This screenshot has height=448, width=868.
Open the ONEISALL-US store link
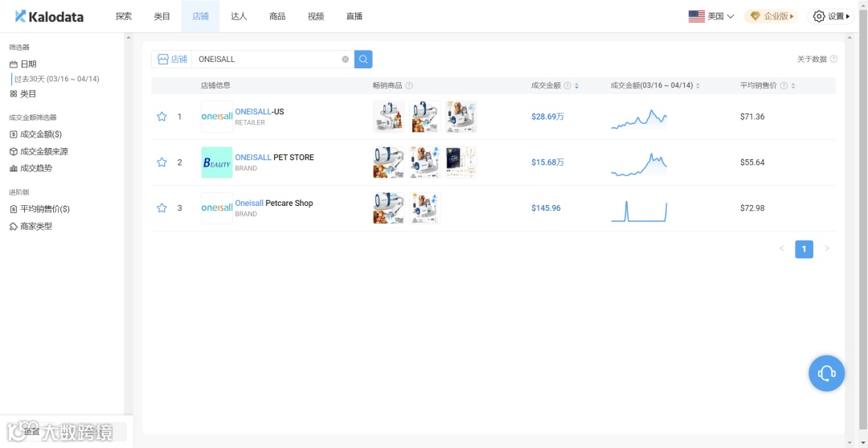pos(259,111)
